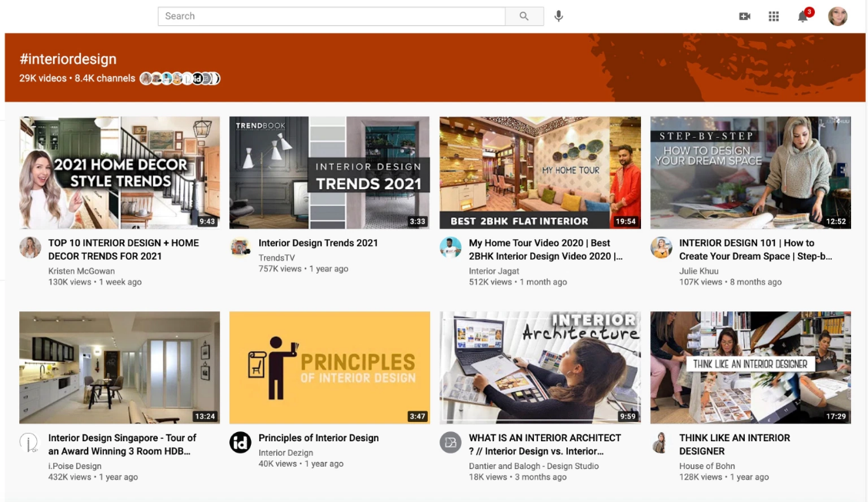This screenshot has height=502, width=868.
Task: Play the Principles of Interior Design thumbnail
Action: pos(329,367)
